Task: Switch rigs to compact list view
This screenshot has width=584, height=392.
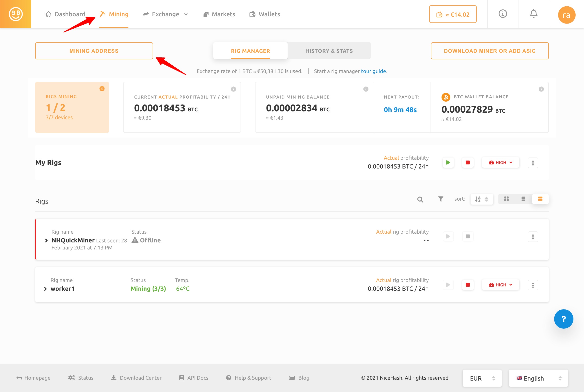Action: pos(523,199)
